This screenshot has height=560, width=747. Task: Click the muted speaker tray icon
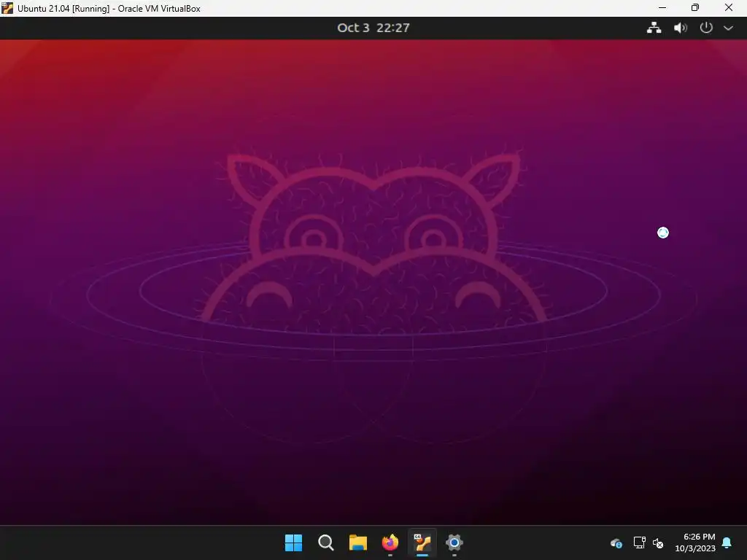658,542
